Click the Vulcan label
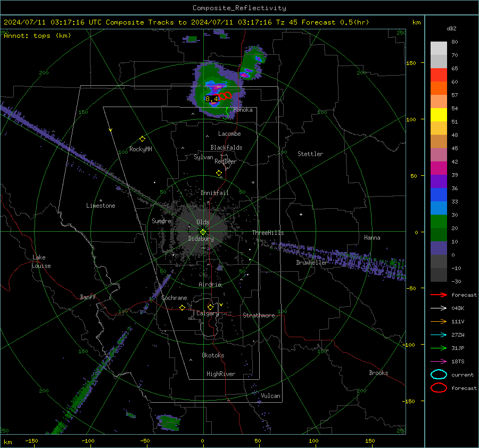The height and width of the screenshot is (448, 479). coord(270,396)
